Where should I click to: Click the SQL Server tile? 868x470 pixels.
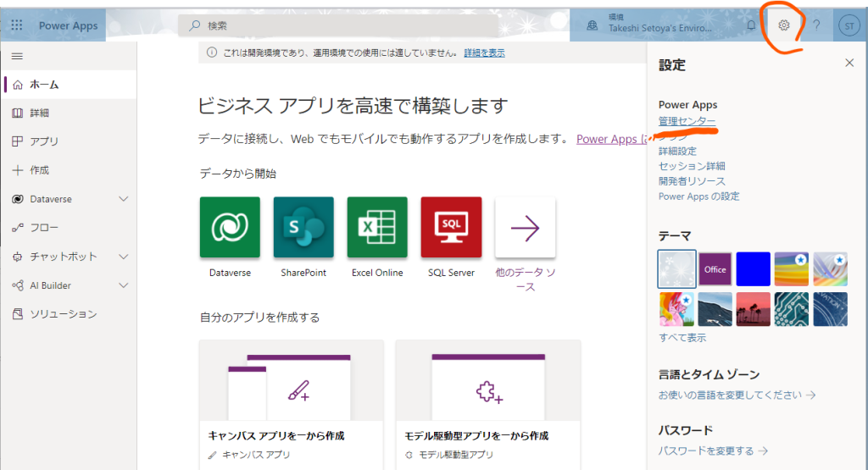[x=451, y=227]
